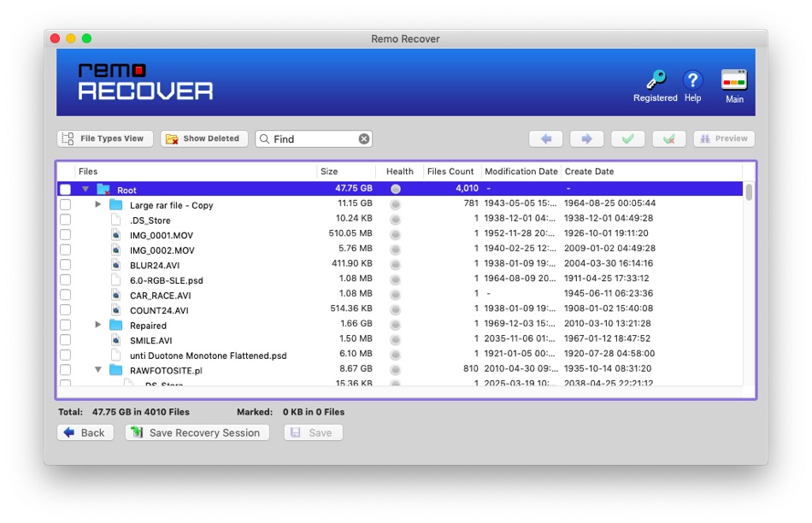The width and height of the screenshot is (812, 523).
Task: Click the right arrow navigation button
Action: [x=586, y=138]
